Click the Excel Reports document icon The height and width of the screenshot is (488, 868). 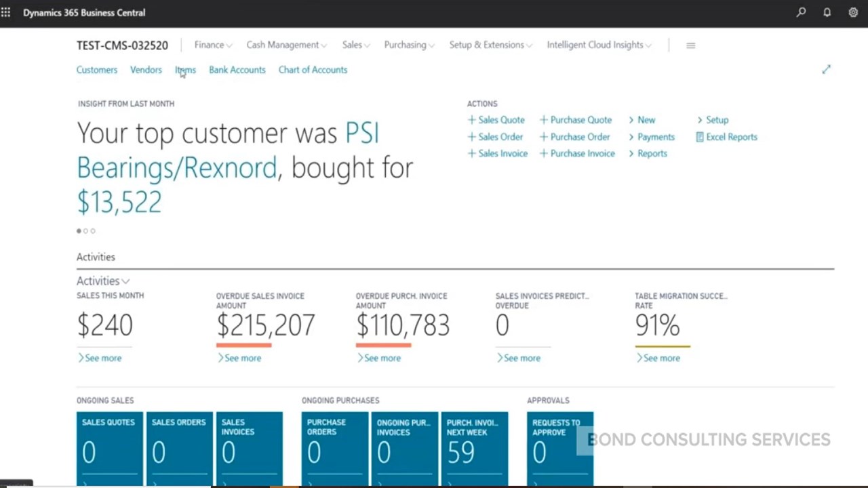coord(700,137)
